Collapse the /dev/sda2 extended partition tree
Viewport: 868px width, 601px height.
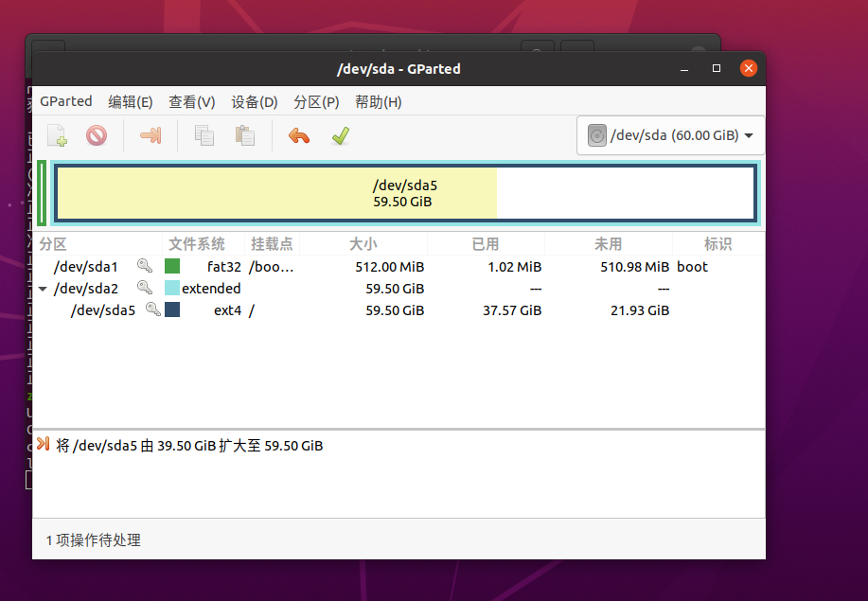click(x=43, y=289)
